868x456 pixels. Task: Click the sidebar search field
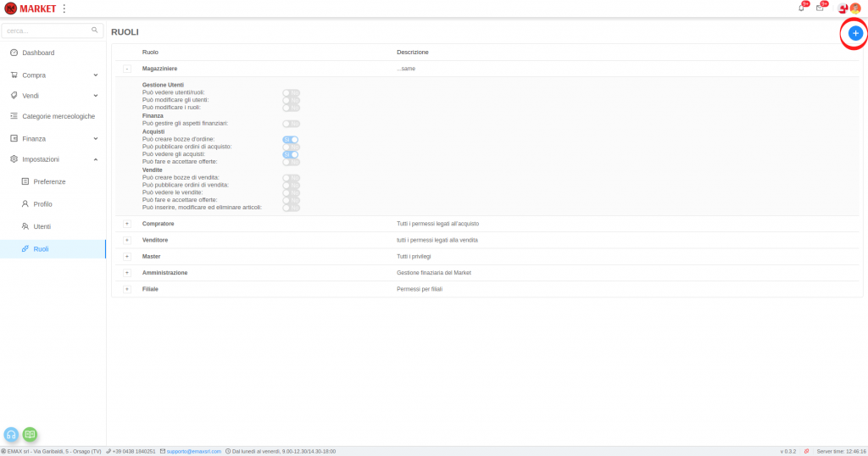point(47,31)
